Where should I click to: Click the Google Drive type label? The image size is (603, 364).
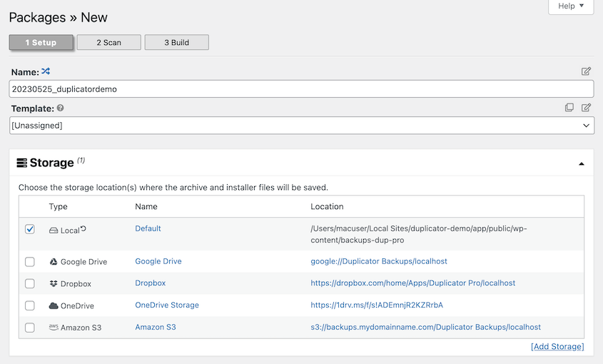pos(83,262)
